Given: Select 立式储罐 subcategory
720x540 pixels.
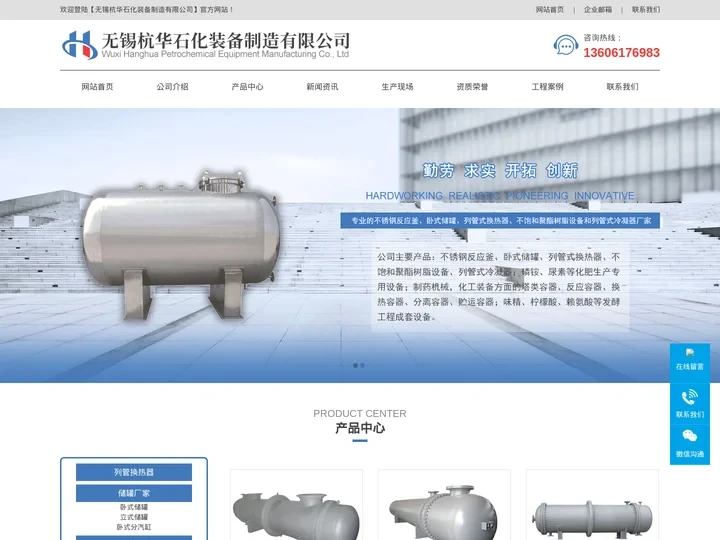Looking at the screenshot, I should point(134,517).
